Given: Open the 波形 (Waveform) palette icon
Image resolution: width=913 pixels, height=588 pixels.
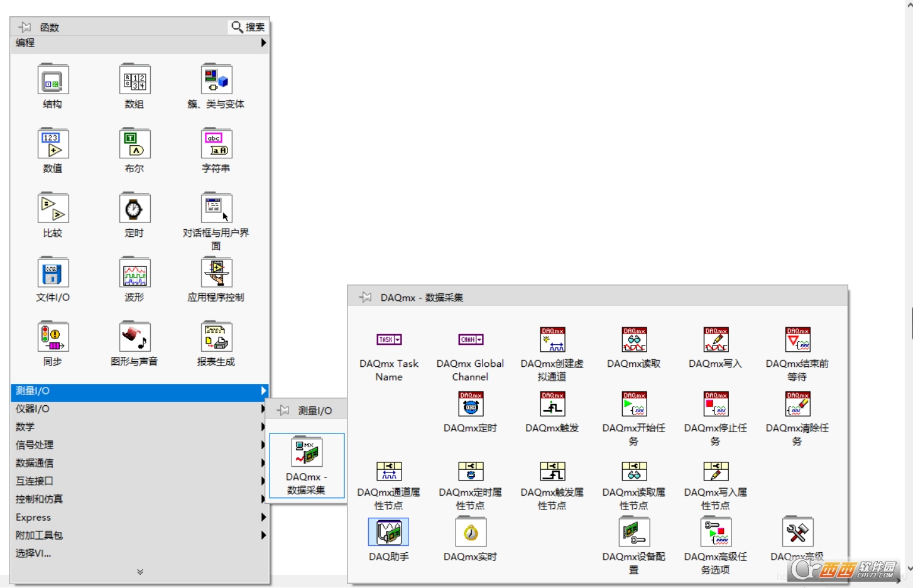Looking at the screenshot, I should coord(135,273).
